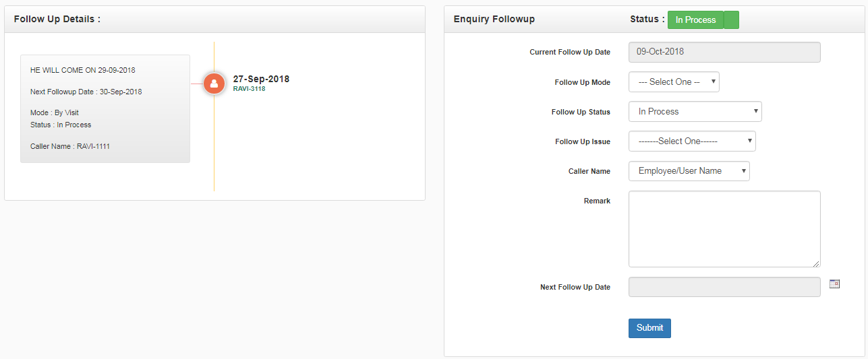
Task: Open the Follow Up Issue dropdown
Action: tap(692, 141)
